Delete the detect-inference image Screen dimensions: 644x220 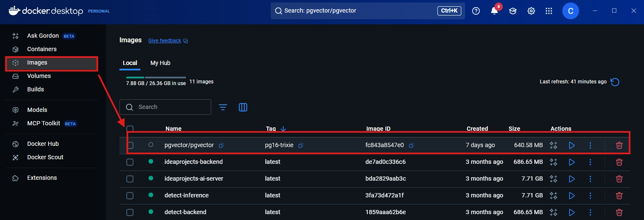point(619,195)
